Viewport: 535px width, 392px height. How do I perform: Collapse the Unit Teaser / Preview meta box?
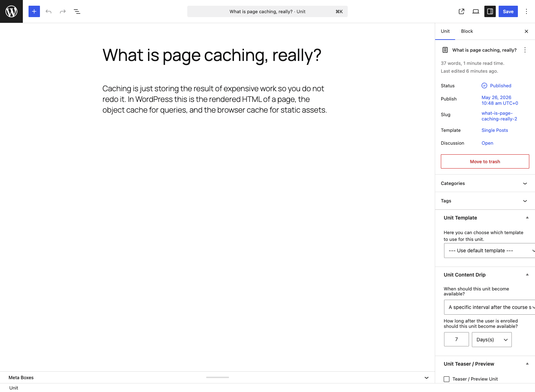click(x=527, y=363)
